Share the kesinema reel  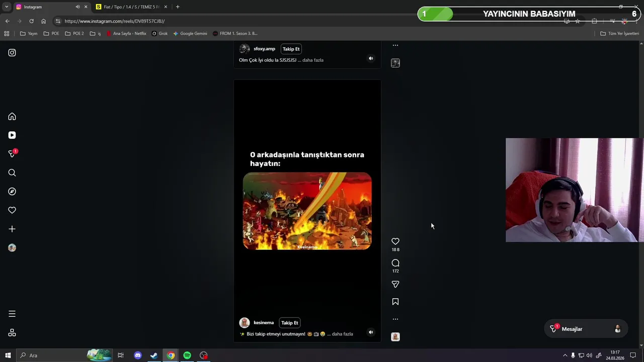(x=395, y=284)
